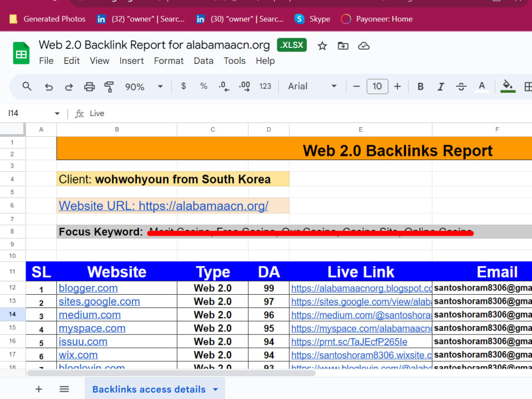This screenshot has width=532, height=399.
Task: Redo the last action
Action: click(x=69, y=87)
